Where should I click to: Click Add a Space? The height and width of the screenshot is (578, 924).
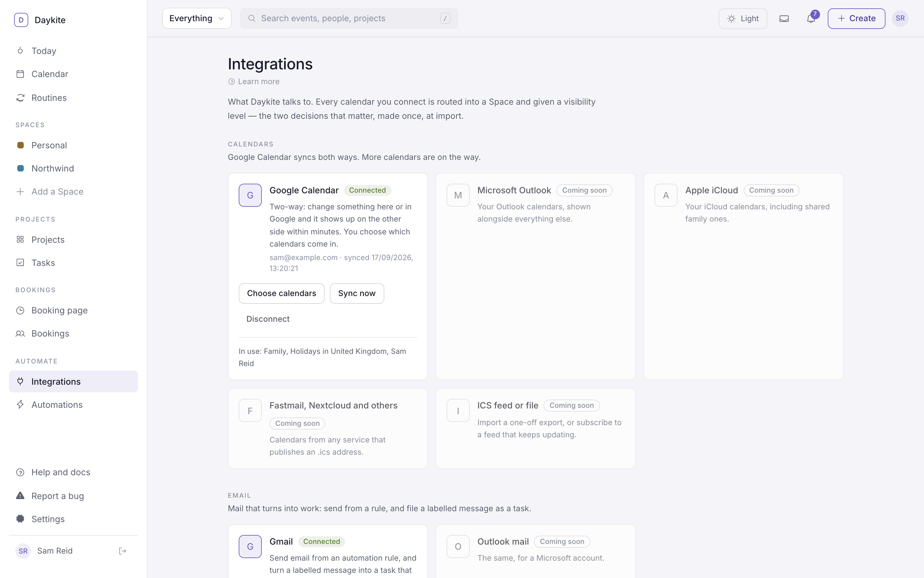point(73,191)
